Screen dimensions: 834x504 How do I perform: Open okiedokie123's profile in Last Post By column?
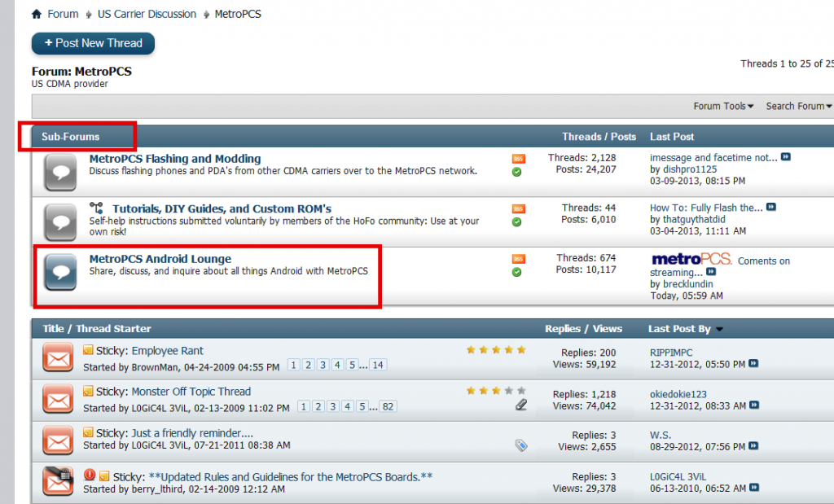point(678,394)
